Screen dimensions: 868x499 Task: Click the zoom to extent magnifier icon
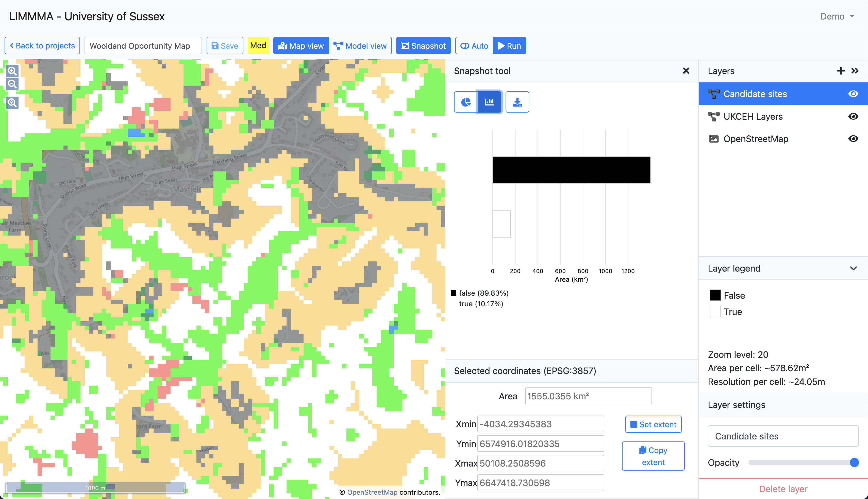pyautogui.click(x=12, y=102)
